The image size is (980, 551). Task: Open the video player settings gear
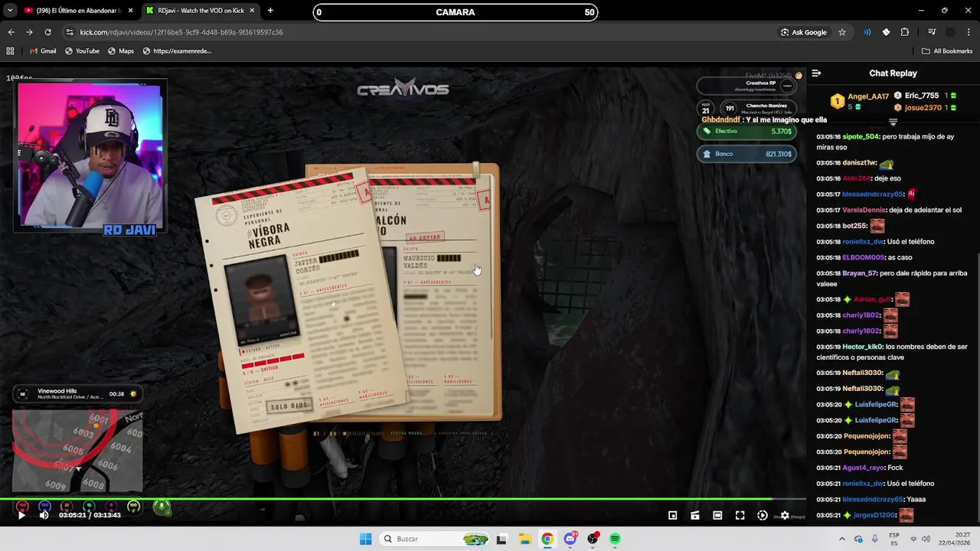coord(785,516)
